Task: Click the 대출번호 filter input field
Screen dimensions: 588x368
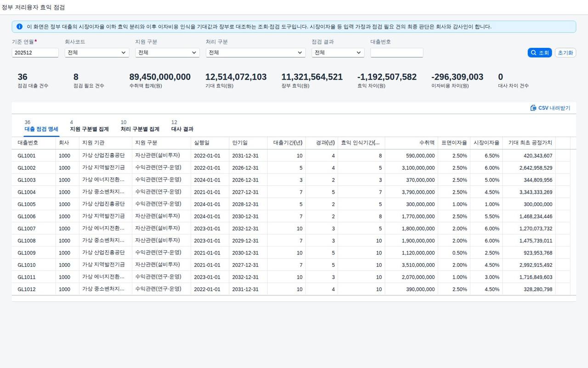Action: coord(396,53)
